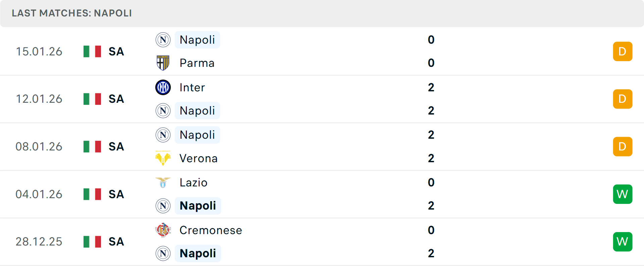Click Napoli crest in the Parma match
Image resolution: width=644 pixels, height=266 pixels.
point(163,40)
